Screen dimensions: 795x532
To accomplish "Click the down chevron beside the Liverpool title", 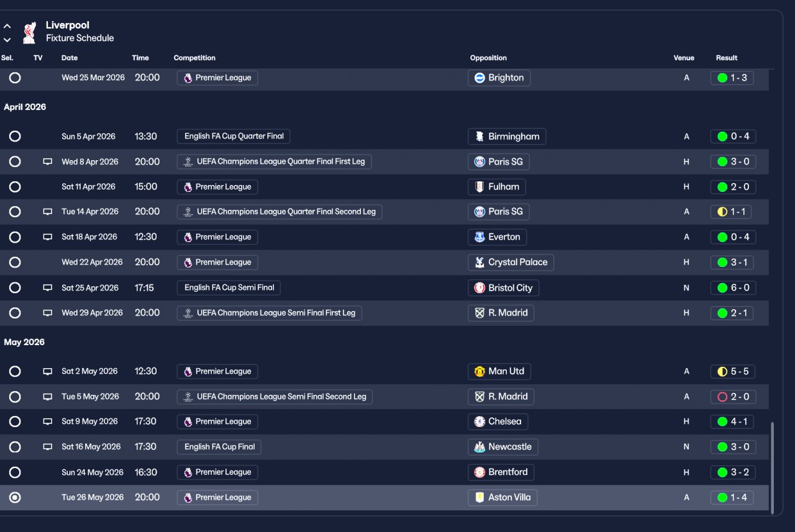I will tap(7, 40).
